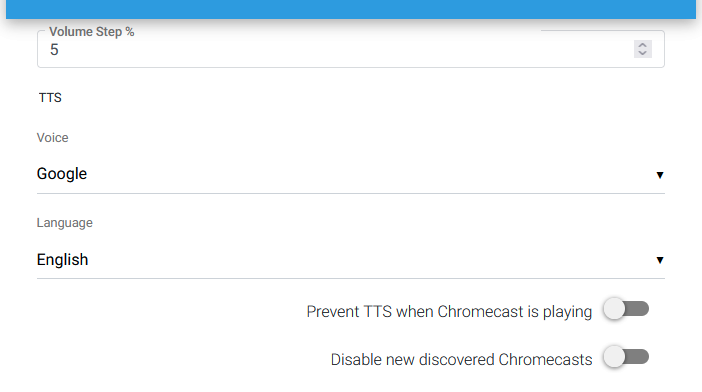Click the 'Prevent TTS when Chromecast is playing' label
702x392 pixels.
449,311
